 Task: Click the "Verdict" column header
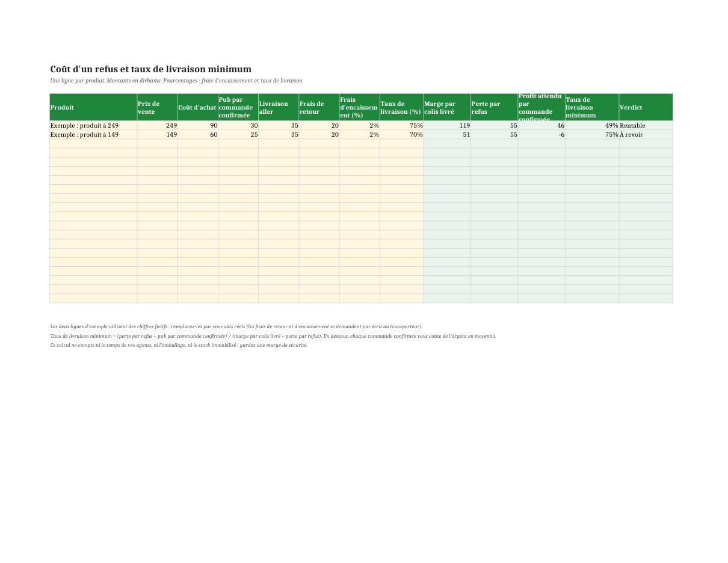(646, 107)
